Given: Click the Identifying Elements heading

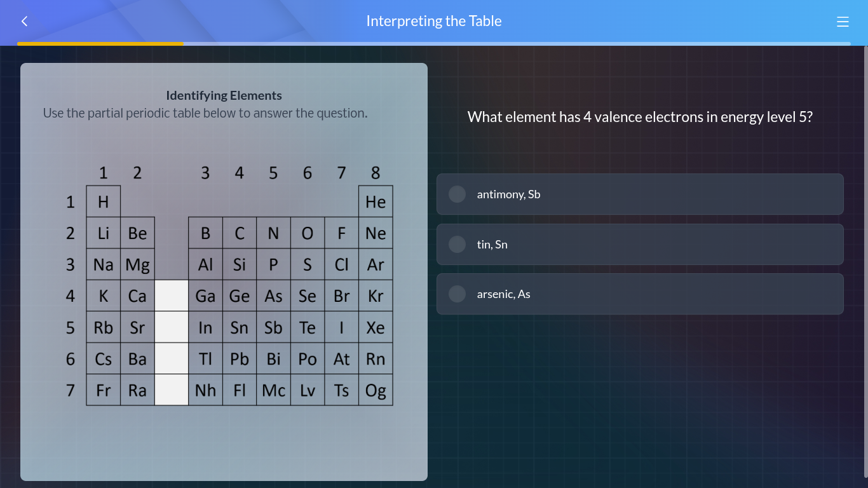Looking at the screenshot, I should tap(224, 95).
